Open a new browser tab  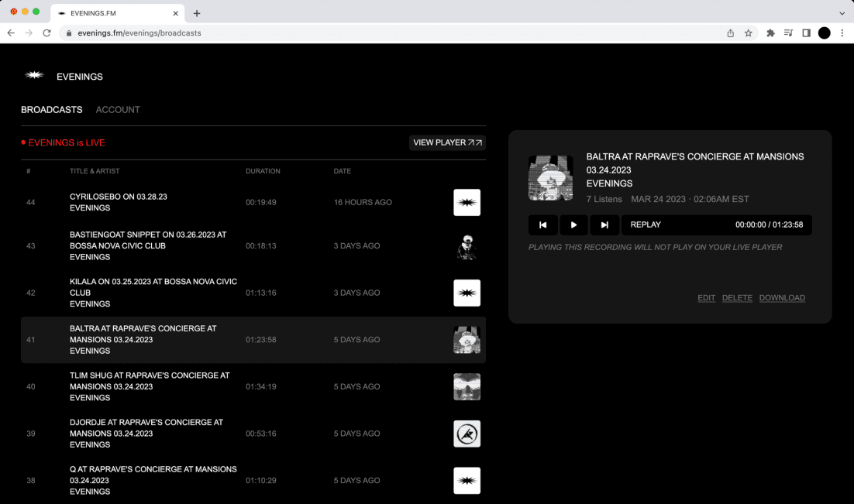tap(197, 13)
